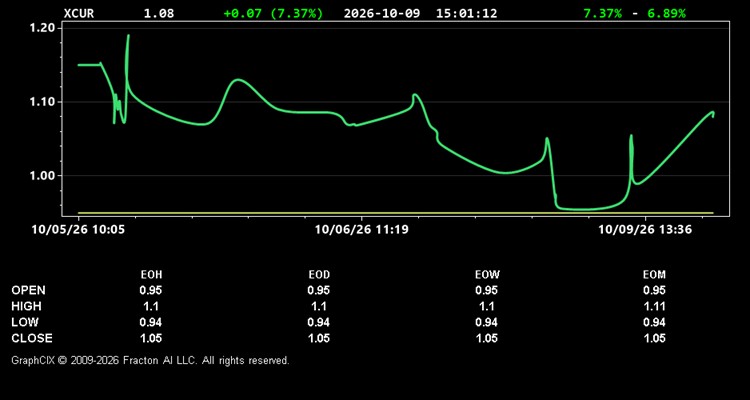The height and width of the screenshot is (400, 750).
Task: Click the EOW CLOSE value 1.05
Action: click(x=486, y=338)
